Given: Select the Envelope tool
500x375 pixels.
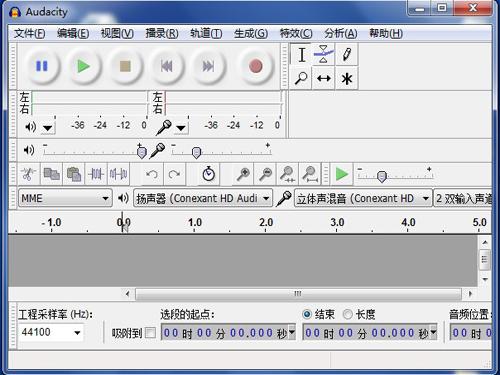Looking at the screenshot, I should click(x=324, y=55).
